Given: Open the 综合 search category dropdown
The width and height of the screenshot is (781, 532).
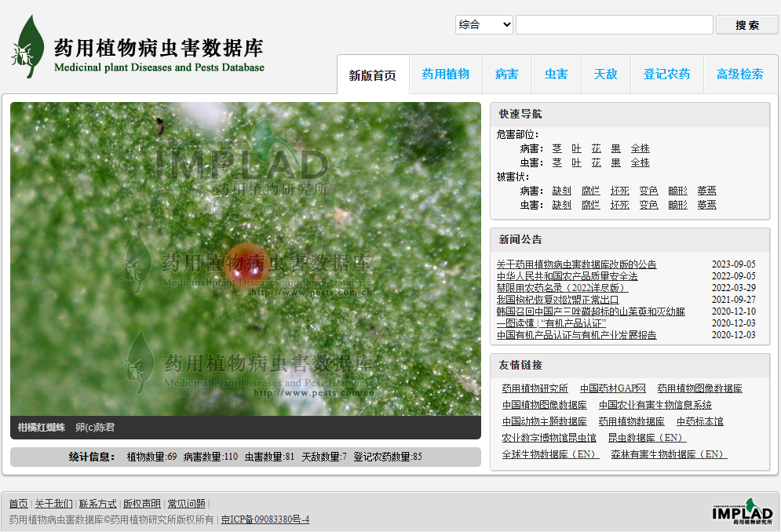Looking at the screenshot, I should point(484,24).
